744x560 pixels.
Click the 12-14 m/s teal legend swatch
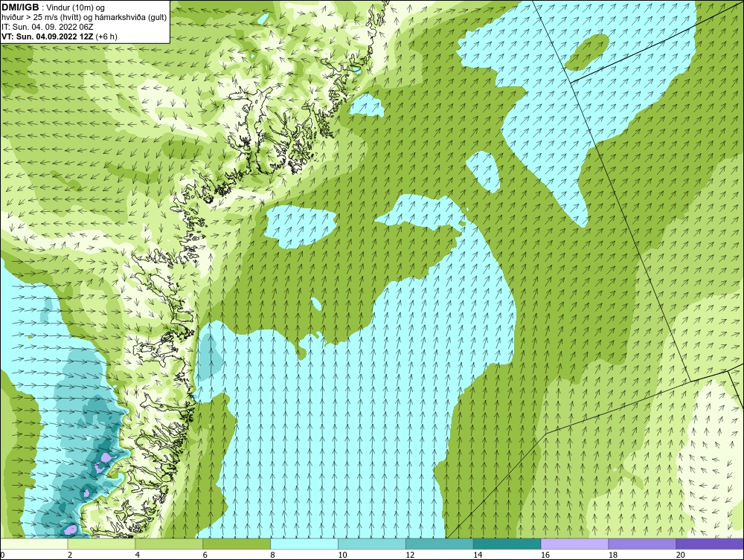pos(440,544)
